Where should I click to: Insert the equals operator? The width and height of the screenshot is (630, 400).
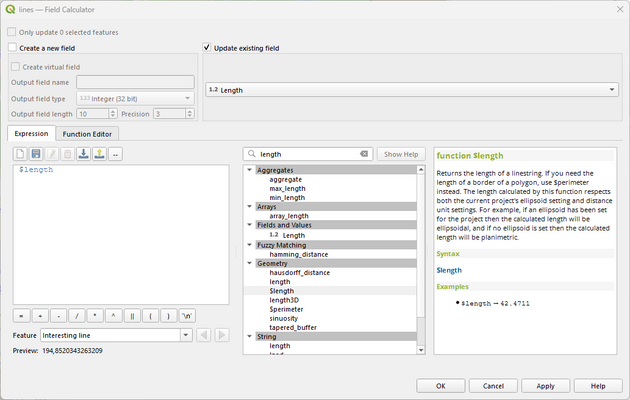click(x=21, y=316)
